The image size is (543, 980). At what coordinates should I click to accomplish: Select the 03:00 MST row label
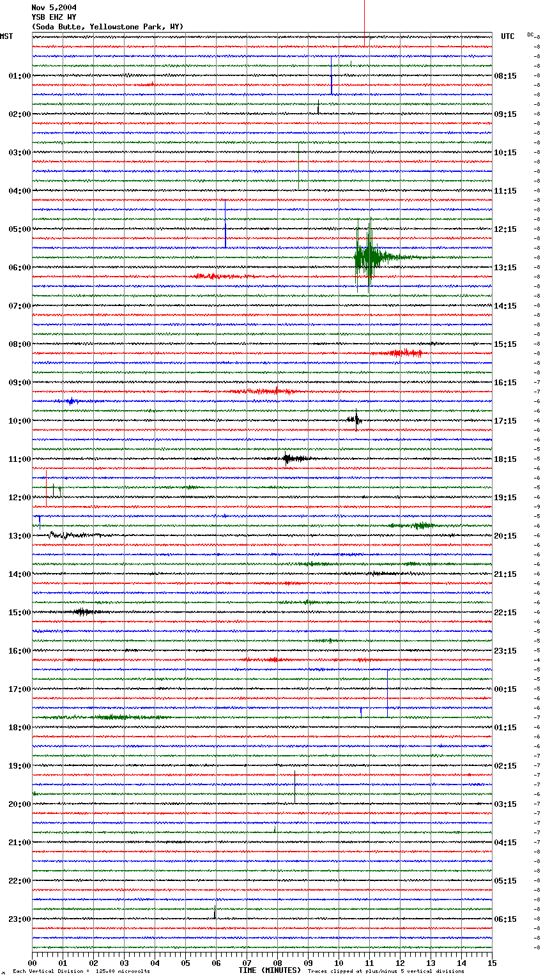tap(20, 153)
